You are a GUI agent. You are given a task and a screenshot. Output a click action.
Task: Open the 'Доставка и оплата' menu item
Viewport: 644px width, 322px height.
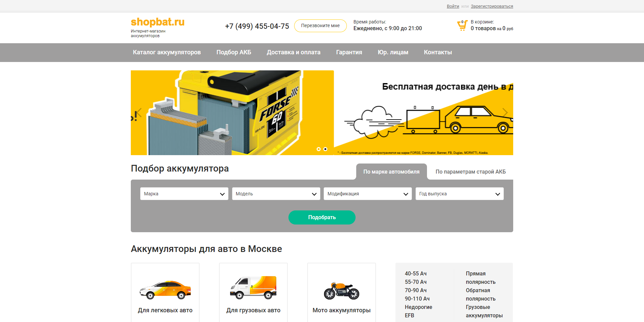pos(293,52)
